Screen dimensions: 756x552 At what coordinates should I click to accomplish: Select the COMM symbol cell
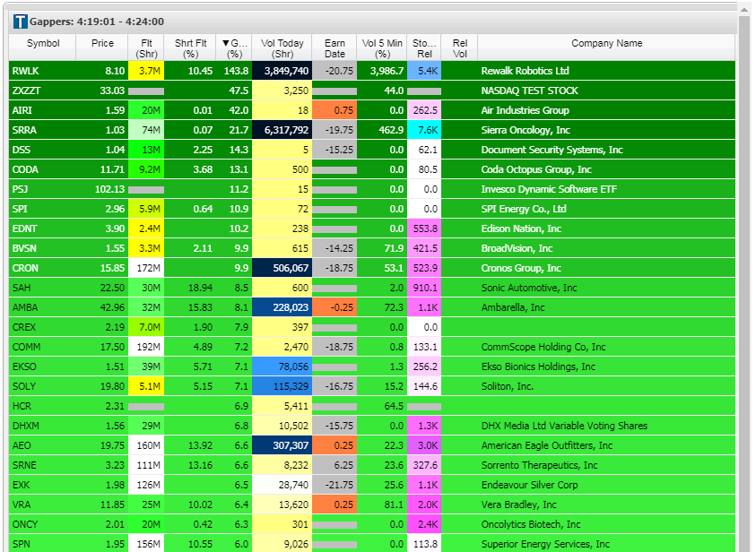click(43, 347)
